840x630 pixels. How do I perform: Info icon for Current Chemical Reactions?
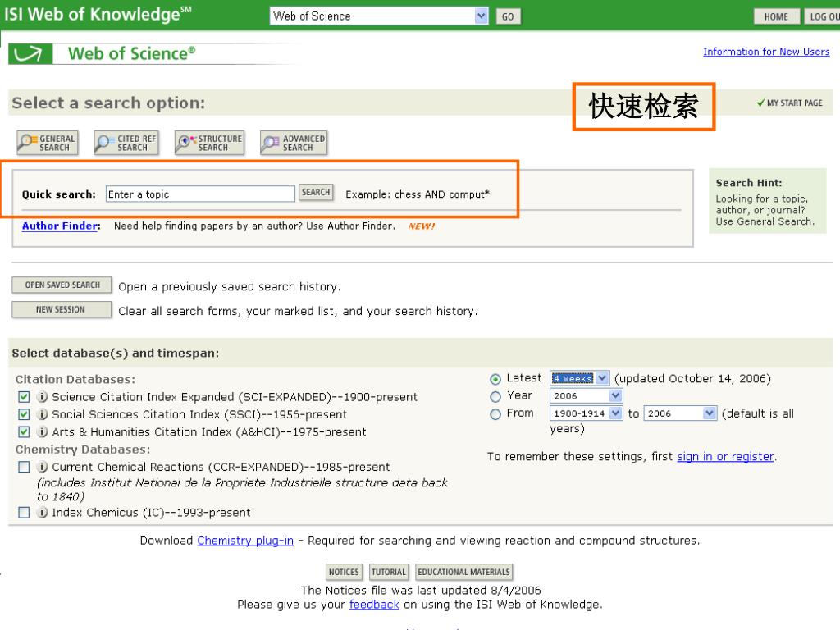point(43,467)
